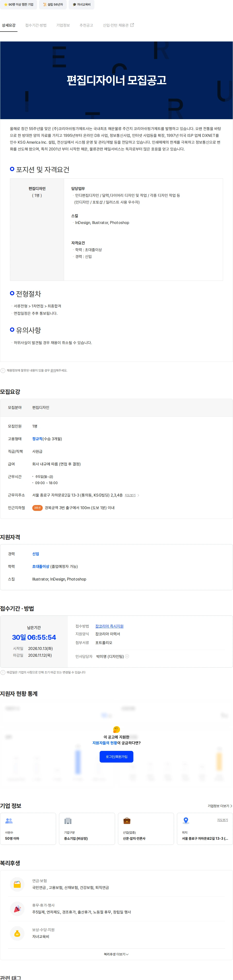Select the 설립 56년차 badge

[53, 5]
